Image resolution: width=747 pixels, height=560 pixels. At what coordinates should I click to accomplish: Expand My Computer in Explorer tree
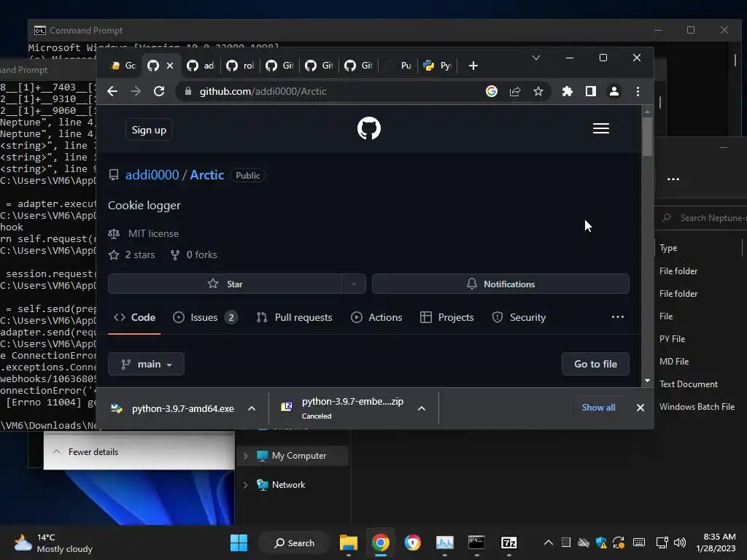tap(245, 456)
